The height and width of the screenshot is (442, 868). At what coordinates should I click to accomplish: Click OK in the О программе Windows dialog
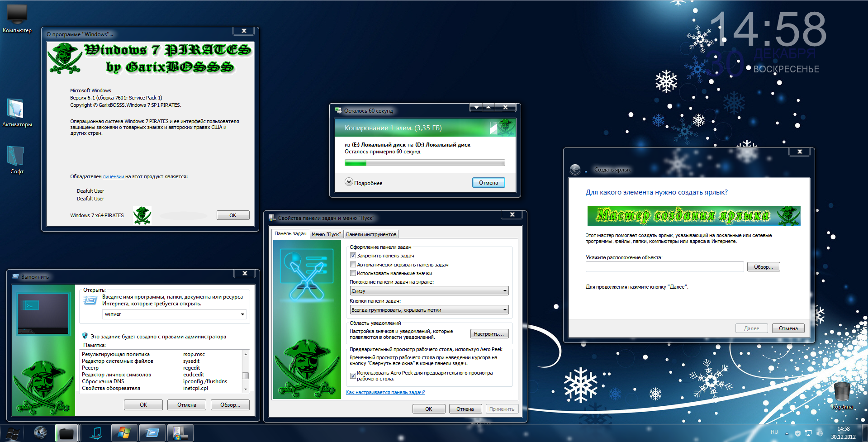coord(233,215)
